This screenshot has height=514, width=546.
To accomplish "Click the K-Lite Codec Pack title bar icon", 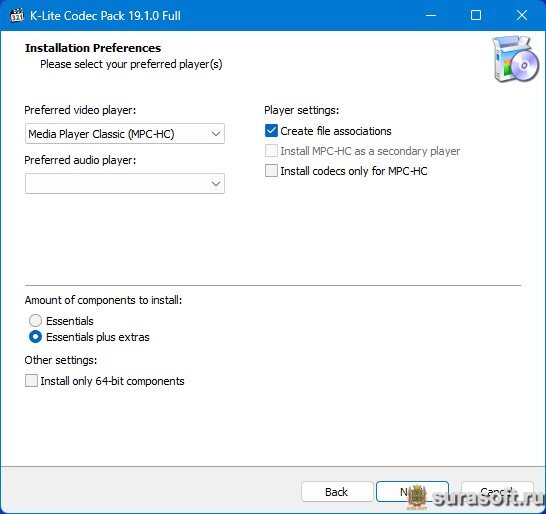I will coord(17,16).
